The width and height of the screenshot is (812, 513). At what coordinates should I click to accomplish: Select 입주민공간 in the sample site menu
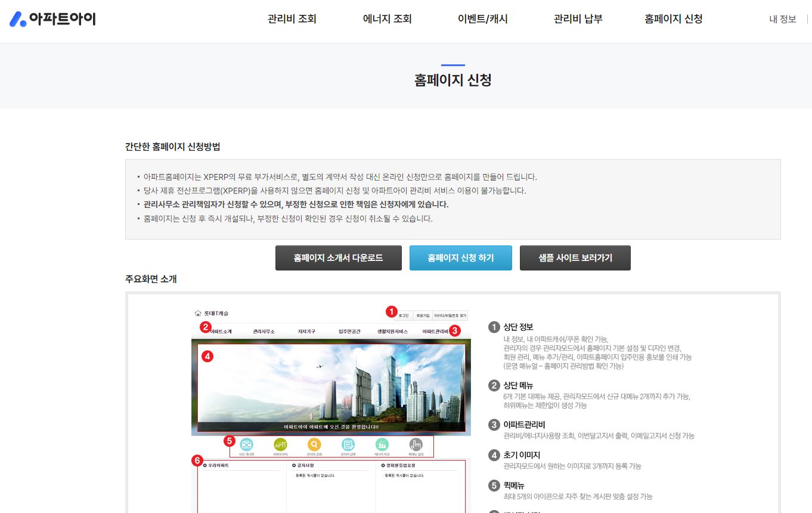(350, 330)
